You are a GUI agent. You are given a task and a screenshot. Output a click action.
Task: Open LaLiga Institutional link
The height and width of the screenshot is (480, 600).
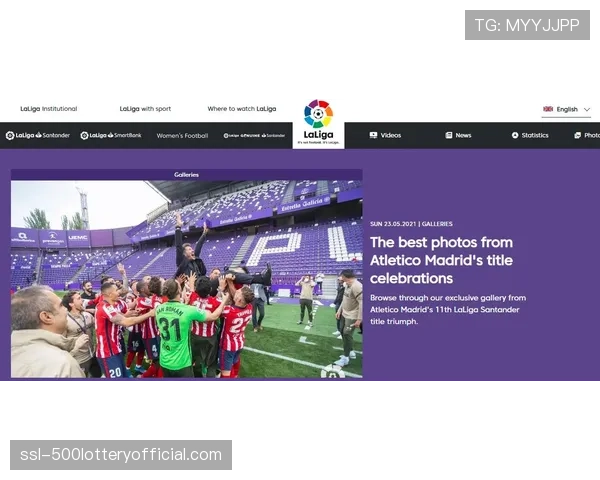49,109
